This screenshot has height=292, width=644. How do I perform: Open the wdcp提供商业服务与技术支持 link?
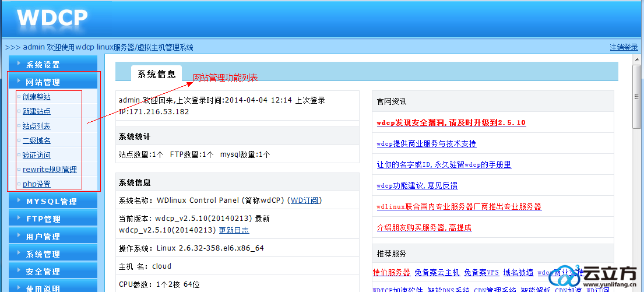[426, 144]
